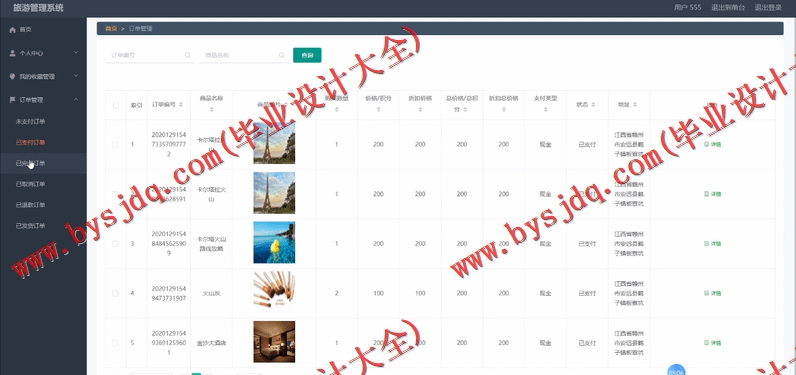Click the green 查询 search button
Screen dimensions: 796x375
[x=307, y=55]
